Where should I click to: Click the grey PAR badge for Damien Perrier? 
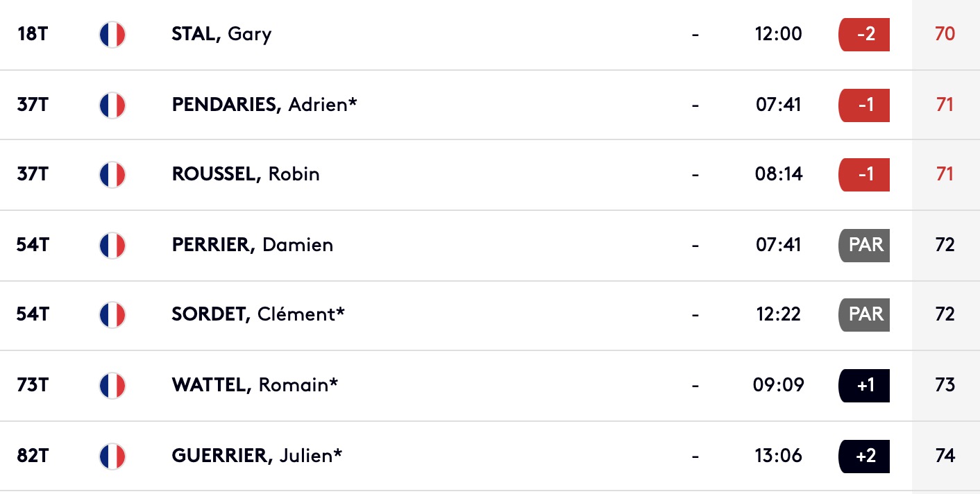(864, 245)
